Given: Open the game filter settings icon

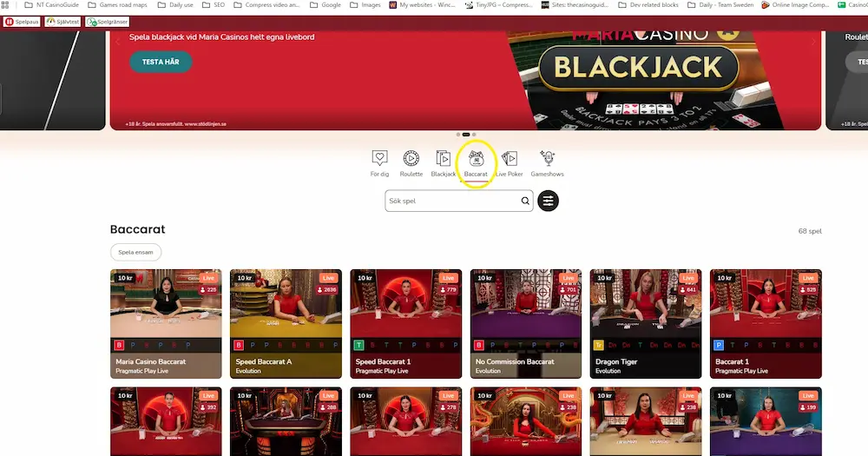Looking at the screenshot, I should click(548, 201).
